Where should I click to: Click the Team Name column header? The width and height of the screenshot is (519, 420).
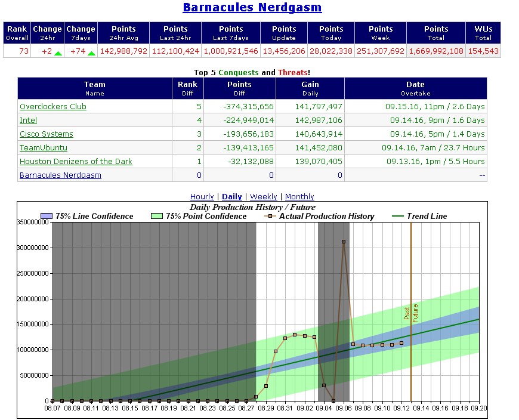point(95,88)
